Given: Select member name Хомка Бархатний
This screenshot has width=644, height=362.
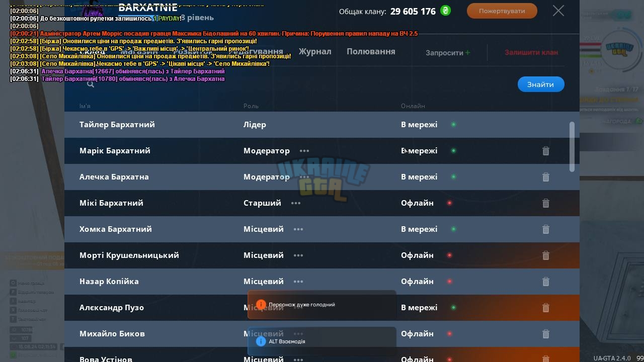Looking at the screenshot, I should pos(116,229).
